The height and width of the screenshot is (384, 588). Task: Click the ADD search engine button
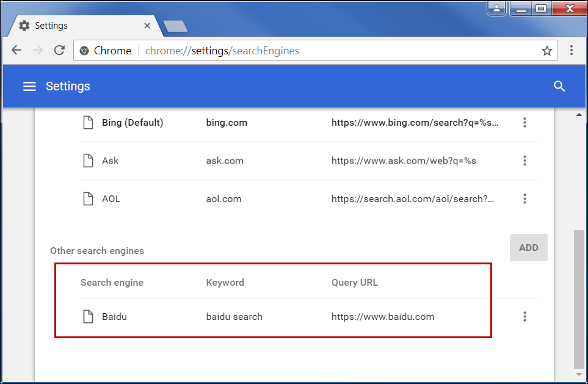tap(528, 248)
